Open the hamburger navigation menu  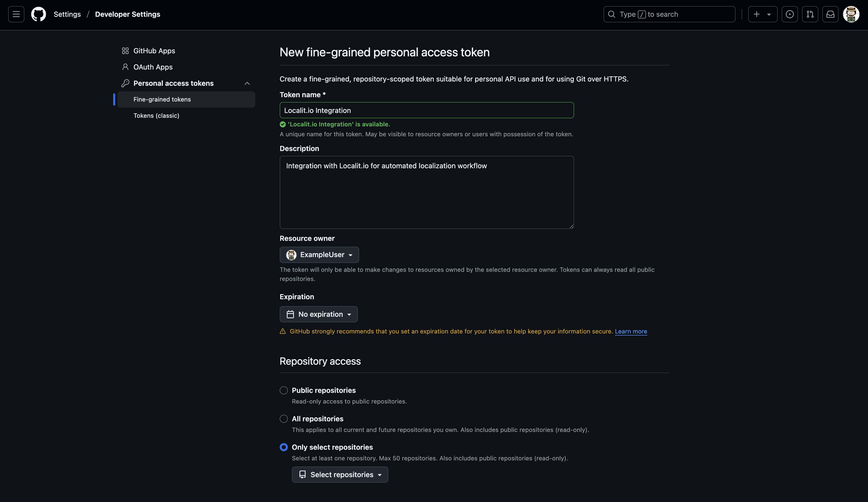[x=16, y=14]
